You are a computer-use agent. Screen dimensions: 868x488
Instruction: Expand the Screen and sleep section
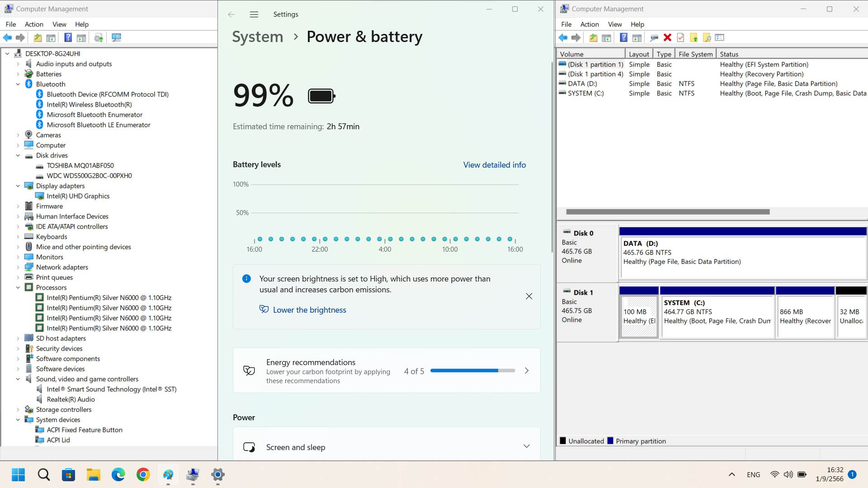(526, 446)
